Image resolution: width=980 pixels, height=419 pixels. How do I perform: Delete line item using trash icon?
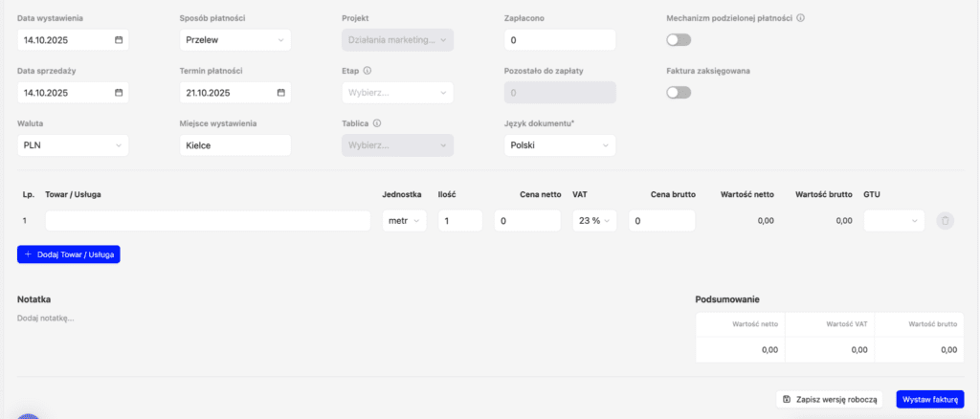(945, 221)
